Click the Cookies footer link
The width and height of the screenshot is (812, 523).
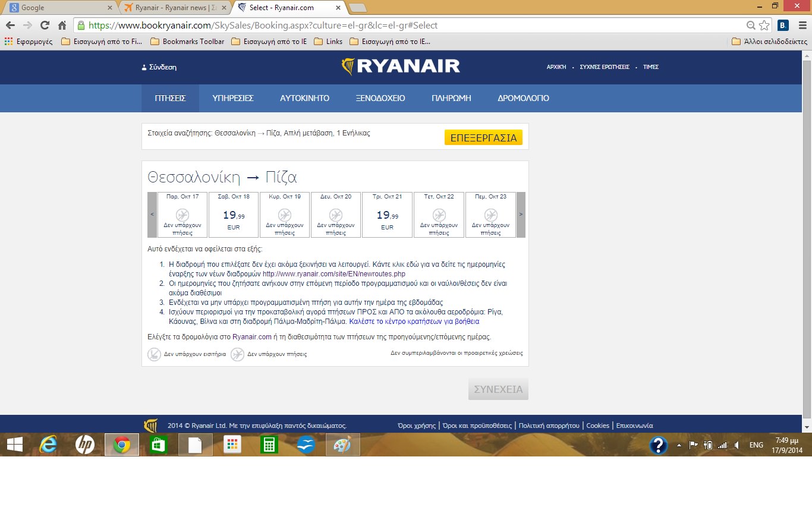[x=597, y=426]
